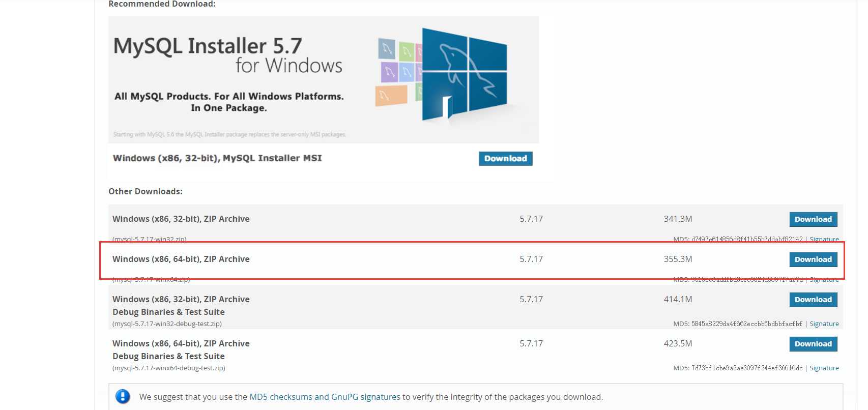
Task: Click MD5 hash 7d73bf1cbe9a2ae3097f244ef36616dc
Action: coord(746,368)
